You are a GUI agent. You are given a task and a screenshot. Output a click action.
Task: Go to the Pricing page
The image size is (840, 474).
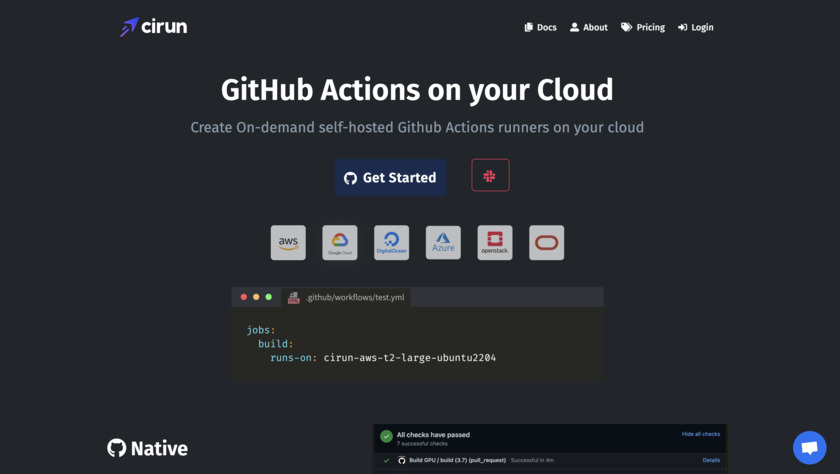click(642, 27)
